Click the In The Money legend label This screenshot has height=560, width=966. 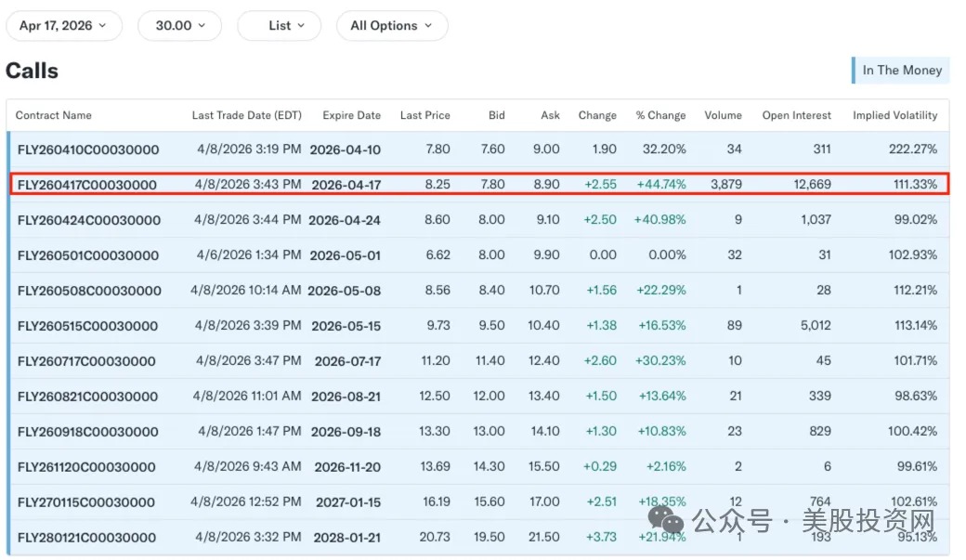[x=901, y=71]
